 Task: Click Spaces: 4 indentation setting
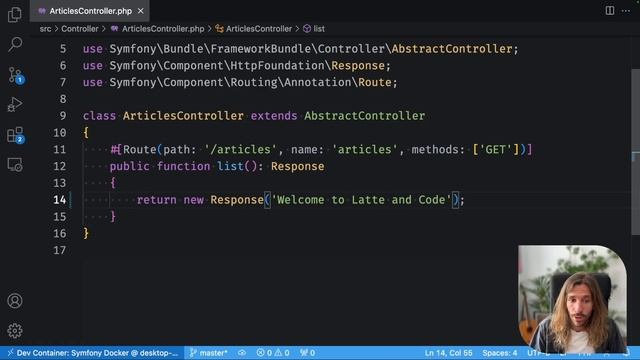500,353
